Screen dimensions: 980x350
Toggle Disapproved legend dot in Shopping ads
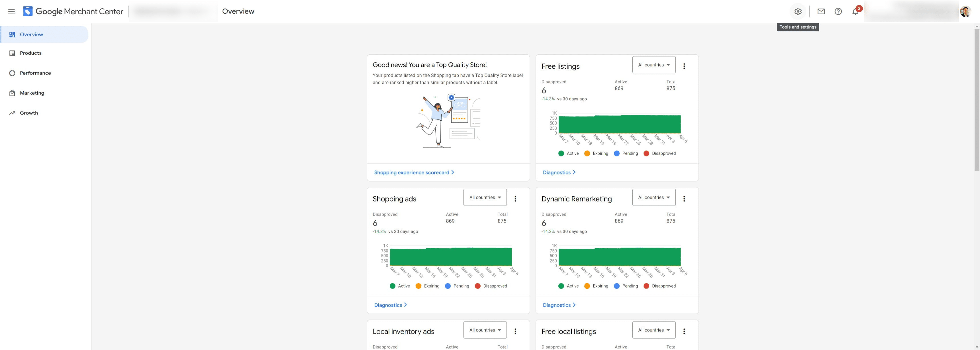477,286
